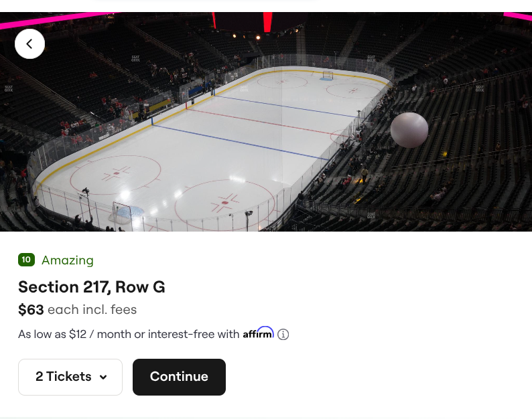Expand the ticket quantity chevron arrow

(103, 378)
